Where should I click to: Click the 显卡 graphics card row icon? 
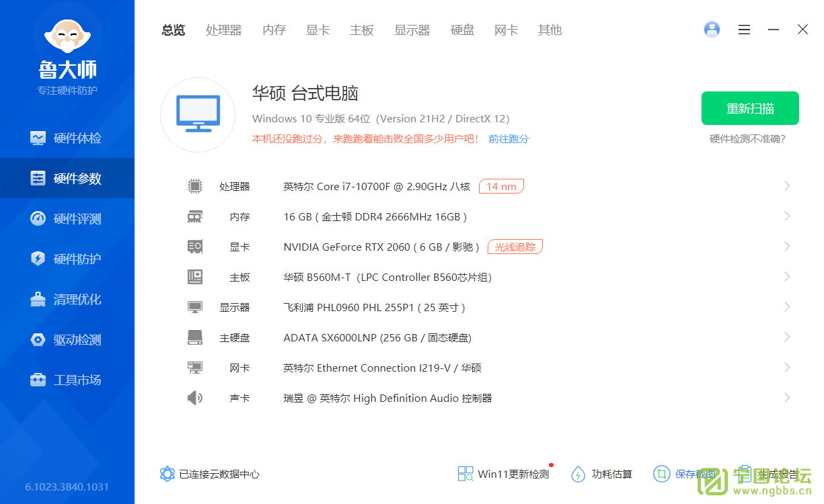[x=195, y=247]
